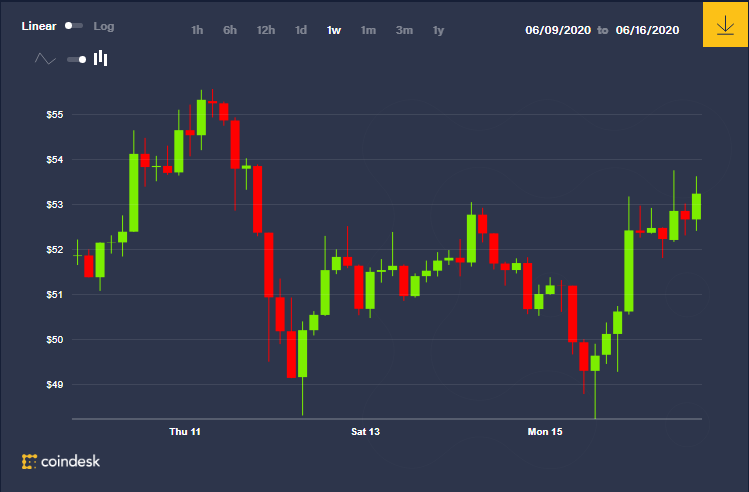Click the $53 price axis label
Screen dimensions: 749x492
click(x=54, y=204)
